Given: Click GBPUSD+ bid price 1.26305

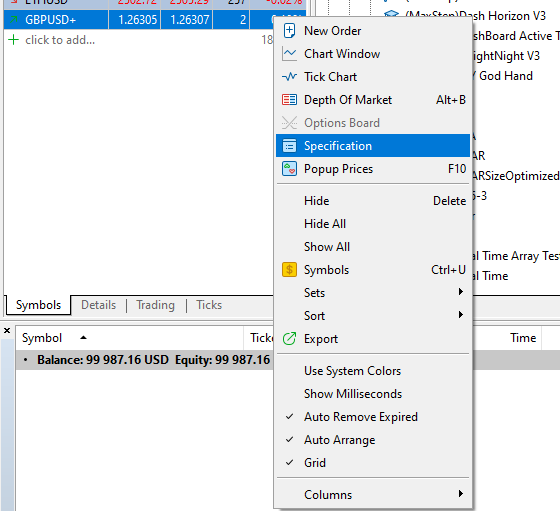Looking at the screenshot, I should pyautogui.click(x=138, y=20).
